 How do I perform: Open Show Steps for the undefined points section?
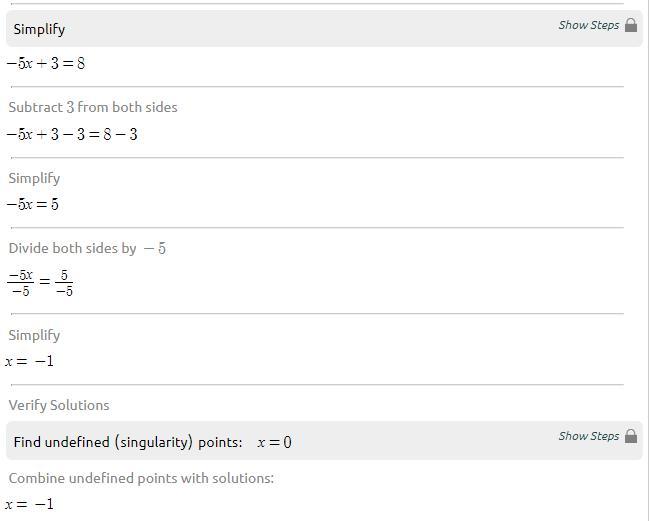[588, 436]
